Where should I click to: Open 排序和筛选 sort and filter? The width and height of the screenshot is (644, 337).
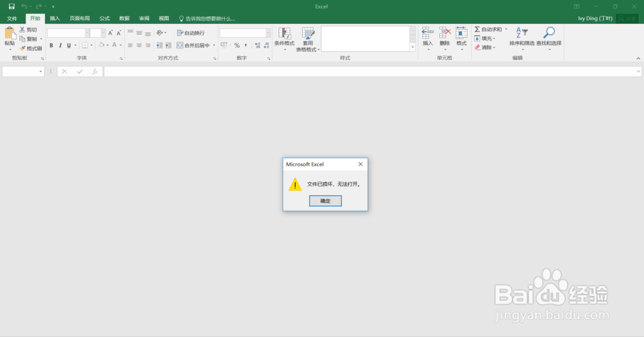[x=522, y=39]
